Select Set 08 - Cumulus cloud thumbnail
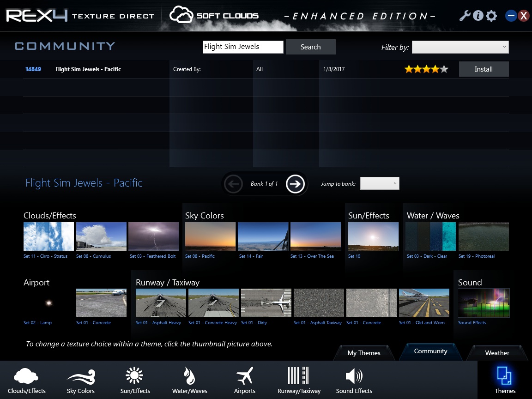Viewport: 532px width, 399px height. pos(101,236)
